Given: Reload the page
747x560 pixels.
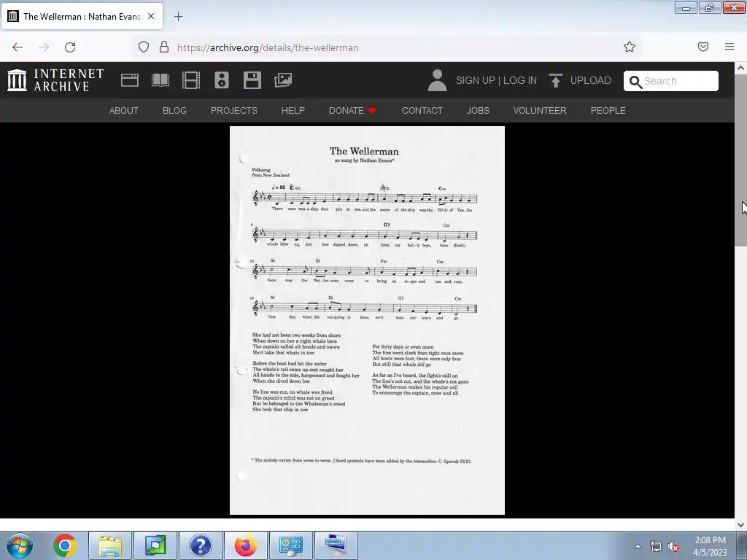Looking at the screenshot, I should tap(70, 47).
